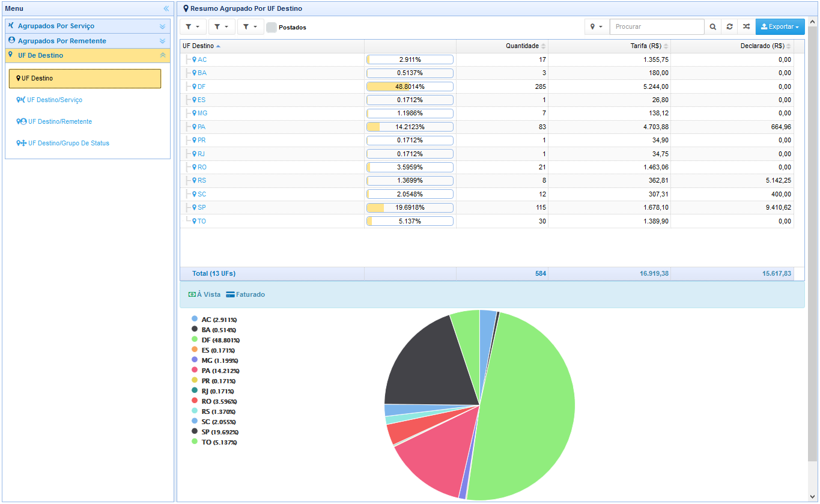Click the scrollbar up arrow
This screenshot has height=504, width=820.
[812, 22]
